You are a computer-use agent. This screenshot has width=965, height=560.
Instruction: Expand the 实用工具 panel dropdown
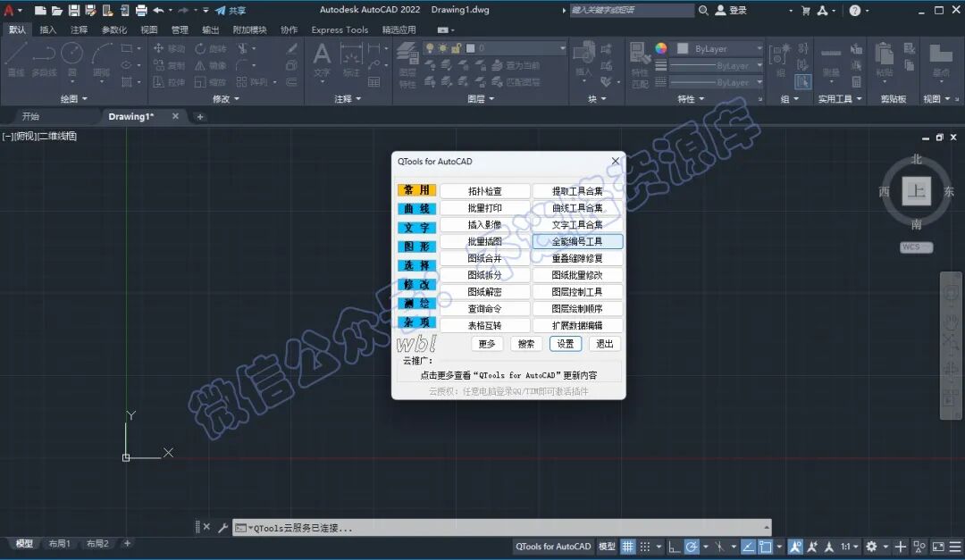click(x=840, y=98)
